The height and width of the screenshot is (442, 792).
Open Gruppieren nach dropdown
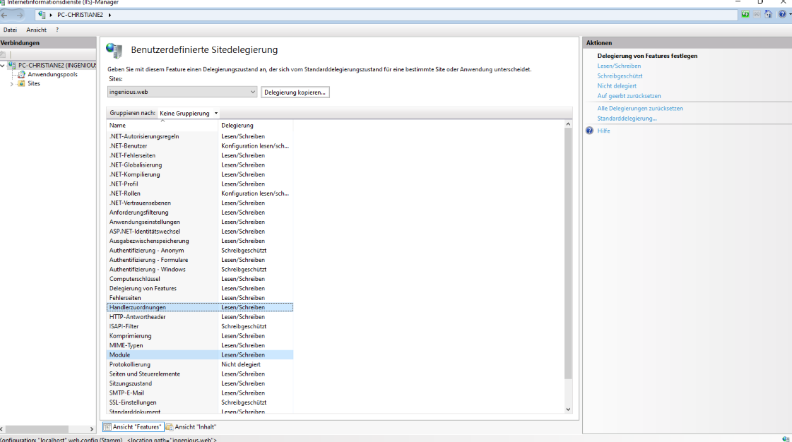(x=188, y=113)
